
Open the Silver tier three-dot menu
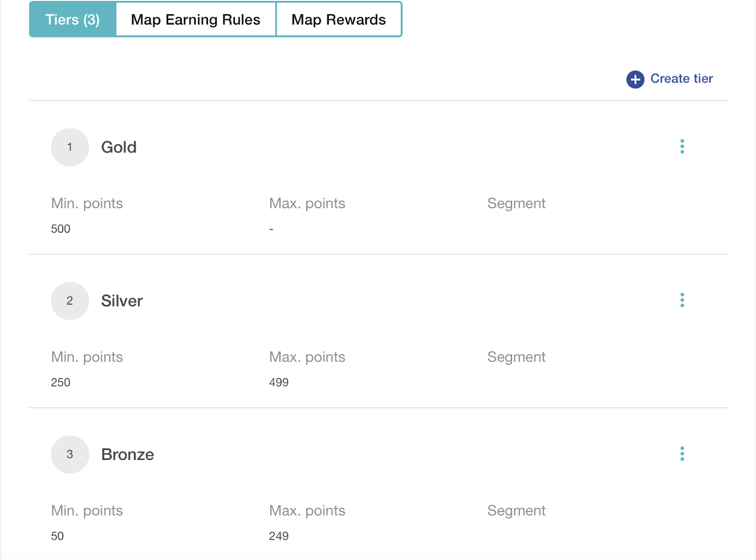[682, 300]
